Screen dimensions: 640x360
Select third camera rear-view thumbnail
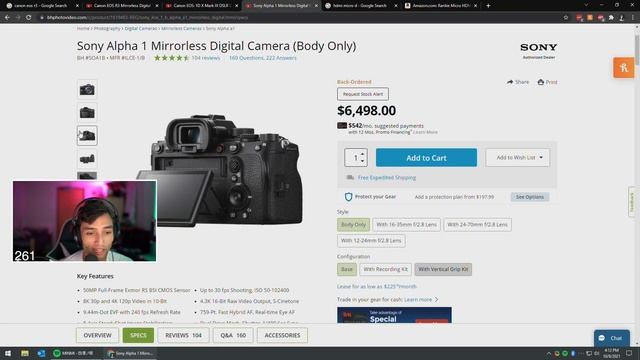[87, 136]
